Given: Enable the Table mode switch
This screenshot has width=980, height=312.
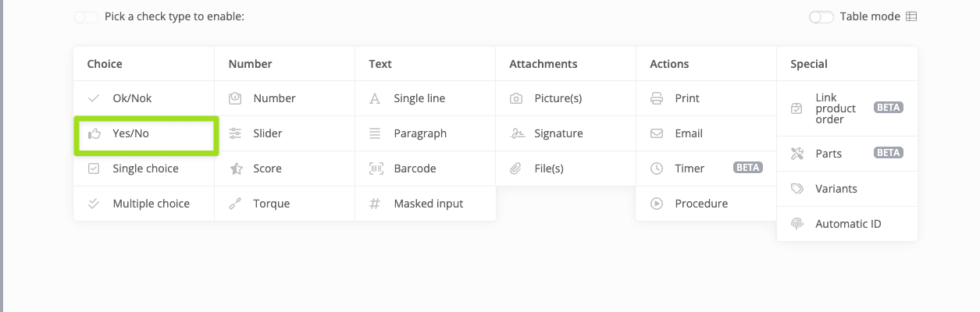Looking at the screenshot, I should point(821,16).
